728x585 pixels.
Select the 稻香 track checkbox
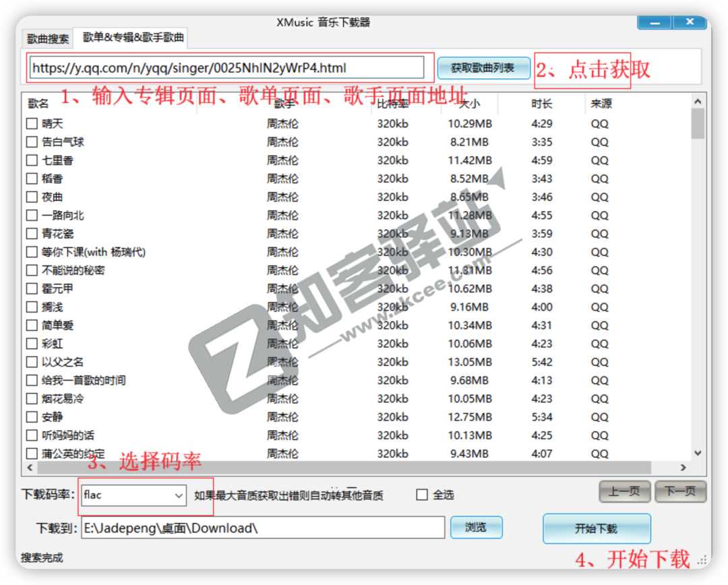[x=31, y=179]
